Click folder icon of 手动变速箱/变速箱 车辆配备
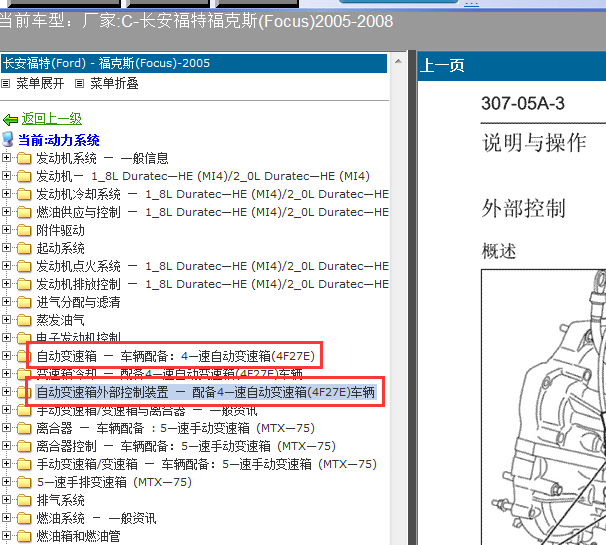The height and width of the screenshot is (545, 606). pyautogui.click(x=24, y=465)
